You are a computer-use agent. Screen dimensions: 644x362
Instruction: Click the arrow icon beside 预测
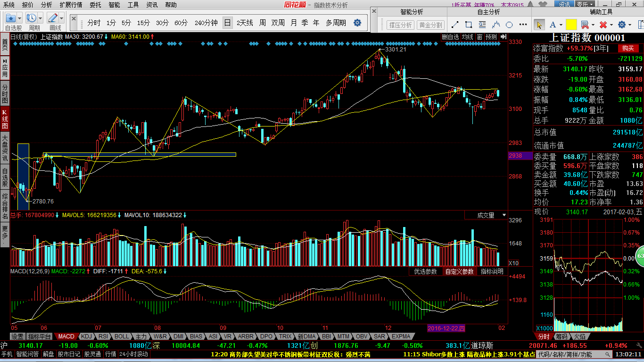pos(504,36)
